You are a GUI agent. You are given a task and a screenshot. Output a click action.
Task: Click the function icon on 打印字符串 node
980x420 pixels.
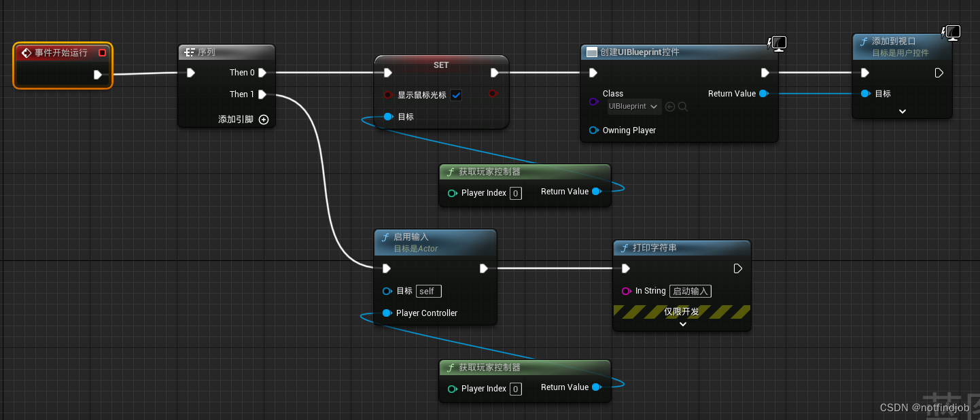[625, 247]
